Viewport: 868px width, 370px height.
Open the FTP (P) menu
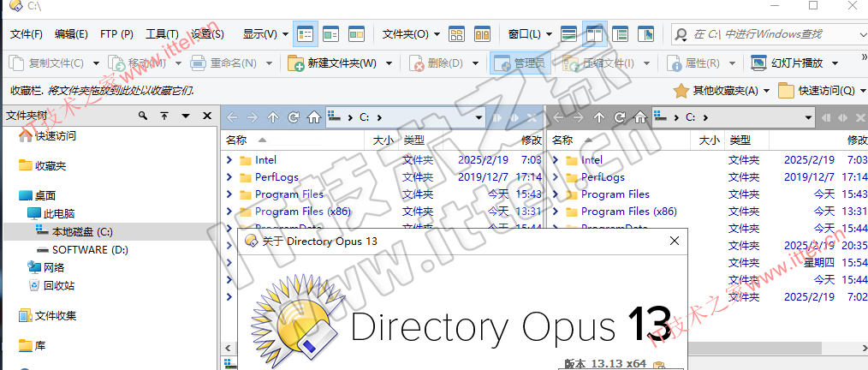[116, 34]
